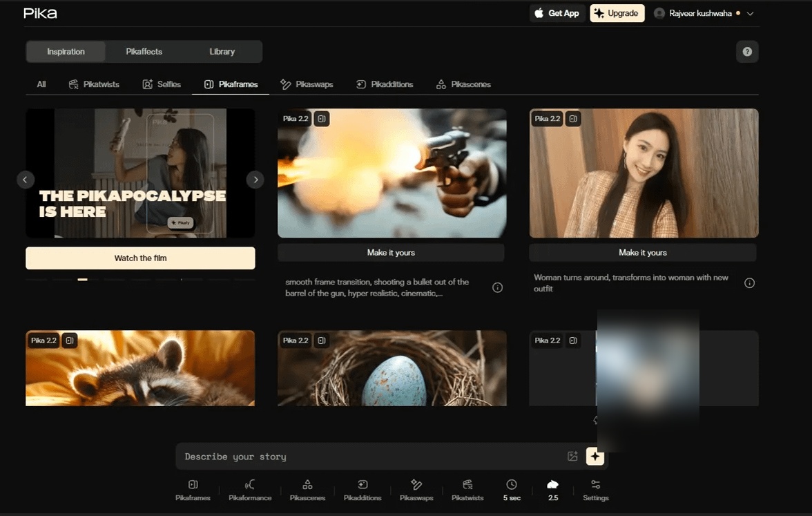
Task: Click Pikaframes icon on gun video card
Action: point(322,119)
